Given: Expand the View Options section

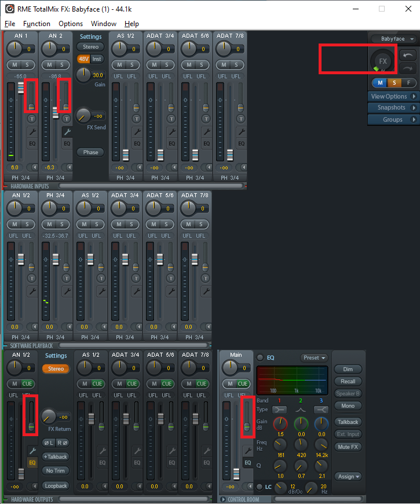Looking at the screenshot, I should click(393, 96).
